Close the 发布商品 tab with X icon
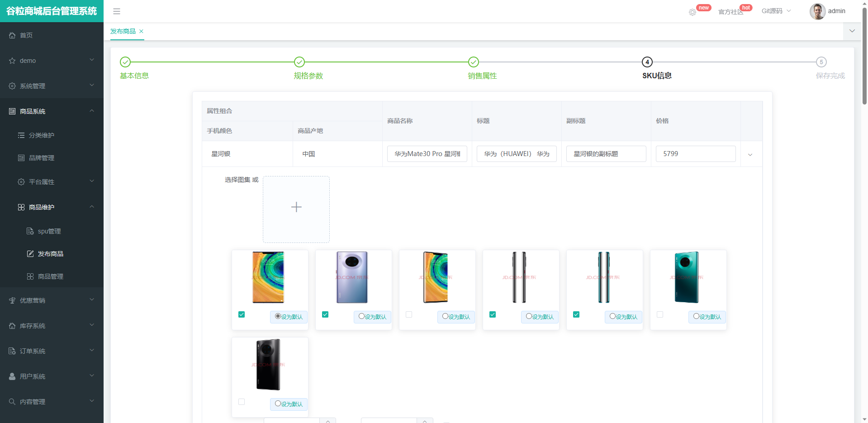The width and height of the screenshot is (868, 423). tap(142, 31)
